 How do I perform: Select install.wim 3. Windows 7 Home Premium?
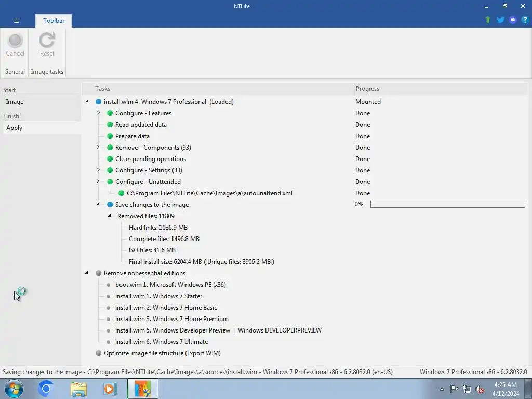(x=171, y=319)
